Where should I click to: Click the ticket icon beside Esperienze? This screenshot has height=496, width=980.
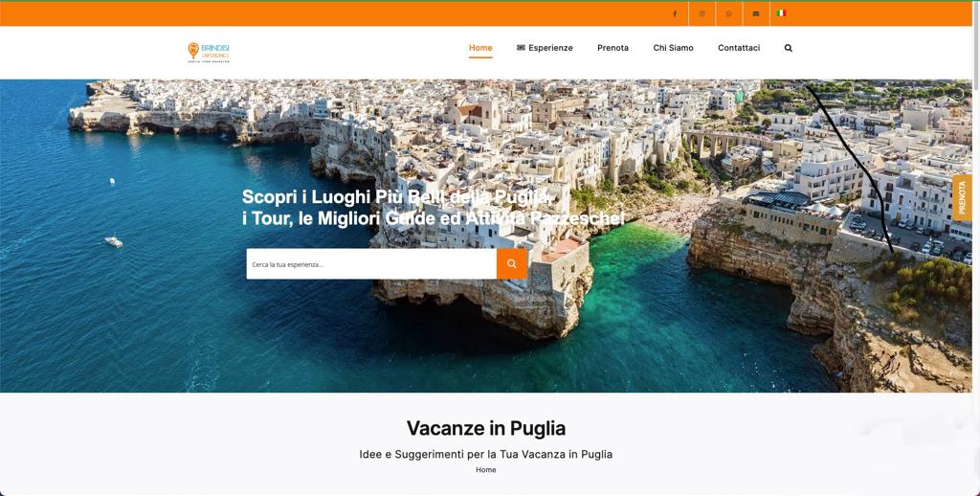pyautogui.click(x=521, y=48)
